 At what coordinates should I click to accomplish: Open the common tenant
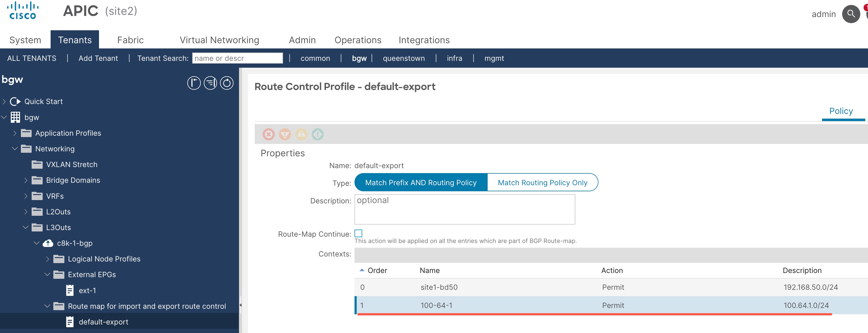point(315,58)
